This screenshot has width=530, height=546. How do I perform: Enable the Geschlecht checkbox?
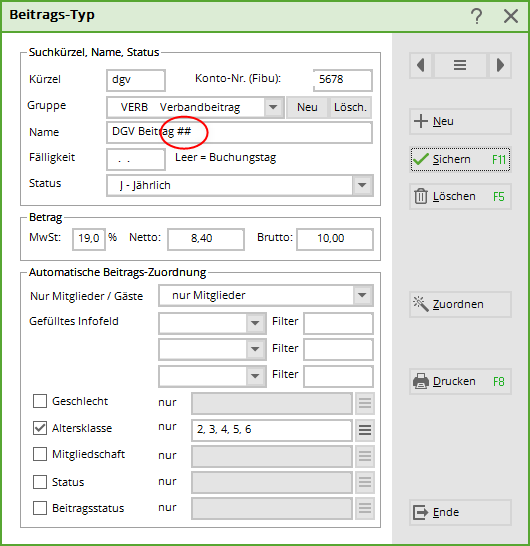tap(40, 401)
